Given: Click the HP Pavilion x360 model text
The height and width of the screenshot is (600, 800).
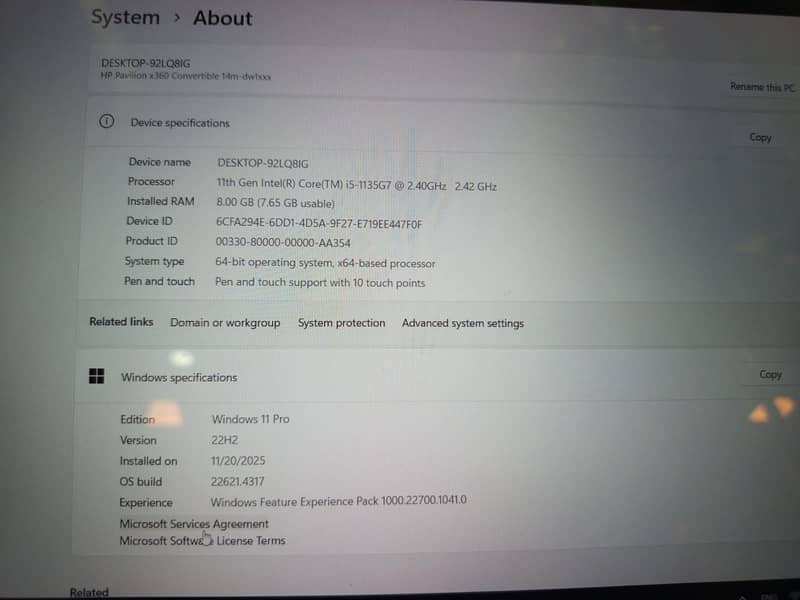Looking at the screenshot, I should click(186, 76).
